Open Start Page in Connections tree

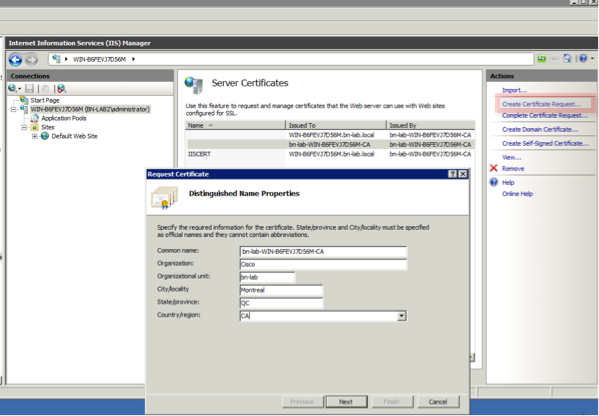45,100
